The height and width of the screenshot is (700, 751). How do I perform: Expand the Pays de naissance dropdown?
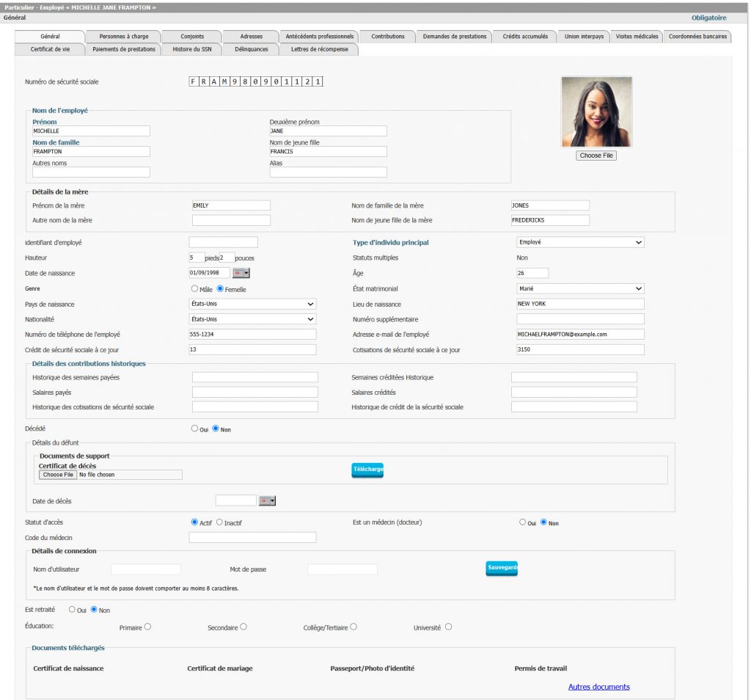(x=252, y=304)
